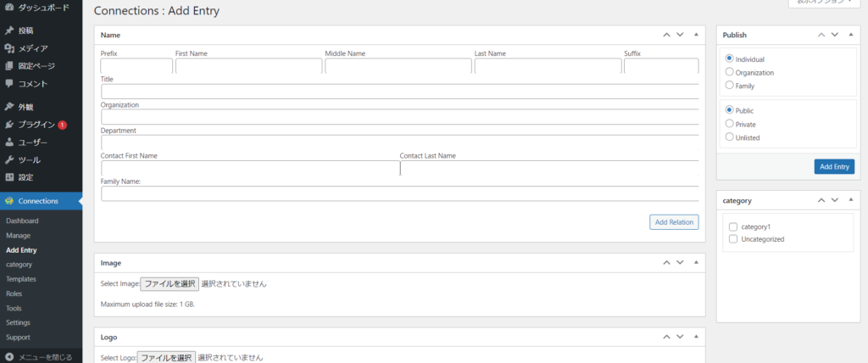The width and height of the screenshot is (868, 363).
Task: Open Media (メディア) via its sidebar icon
Action: click(9, 48)
